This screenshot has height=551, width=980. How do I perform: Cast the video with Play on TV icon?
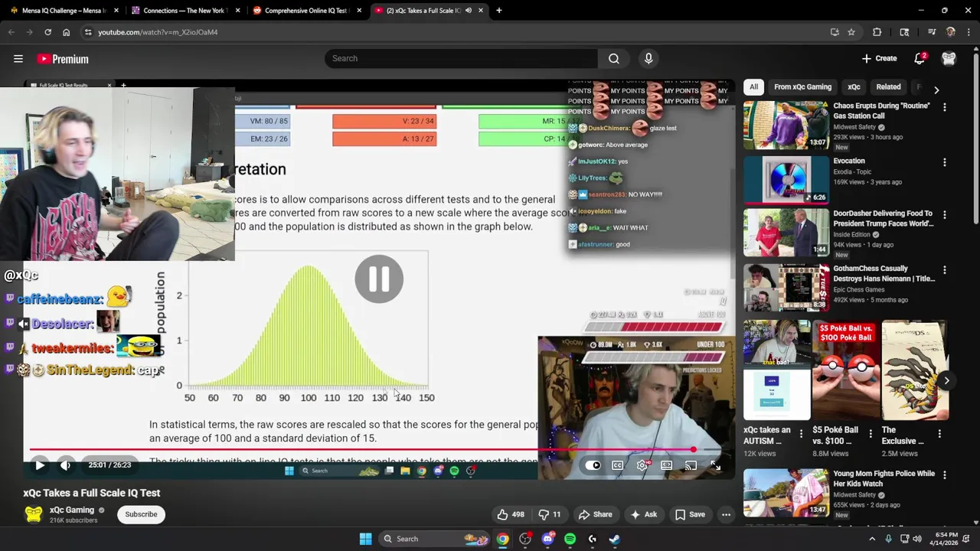click(691, 465)
